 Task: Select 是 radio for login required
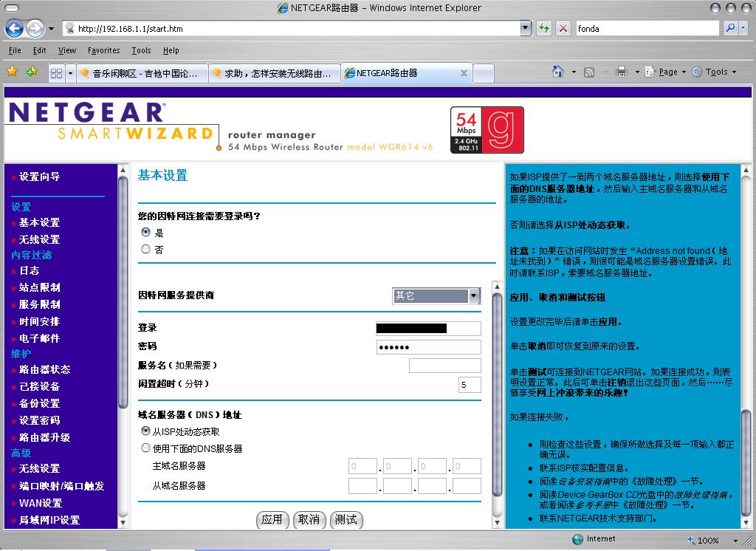145,232
